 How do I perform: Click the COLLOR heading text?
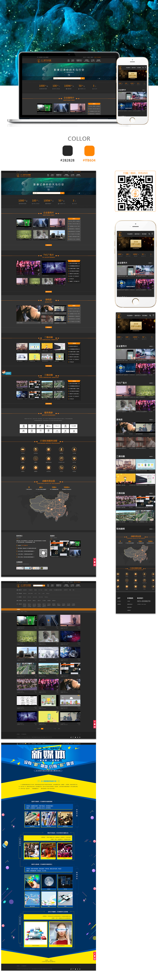(79, 139)
